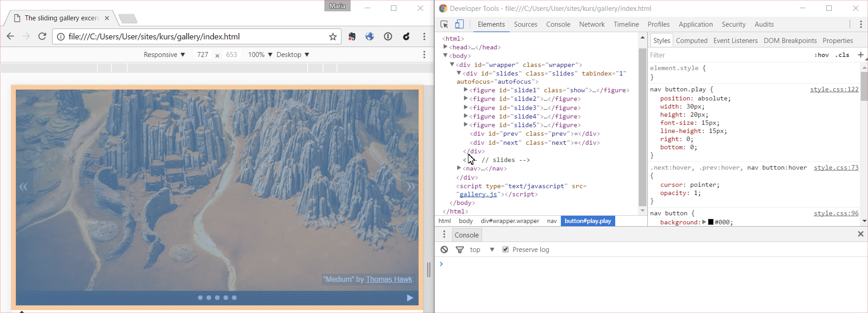Open the Responsive device dropdown

click(164, 55)
